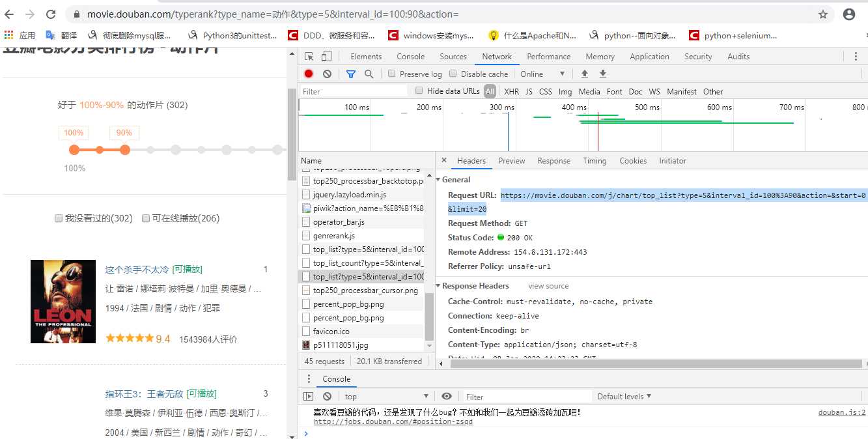Reload the page with refresh icon
868x439 pixels.
point(51,14)
